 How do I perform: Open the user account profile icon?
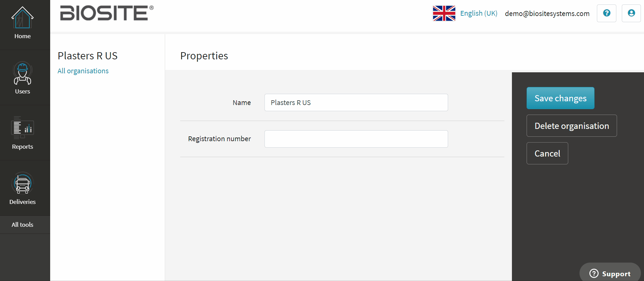(x=631, y=13)
